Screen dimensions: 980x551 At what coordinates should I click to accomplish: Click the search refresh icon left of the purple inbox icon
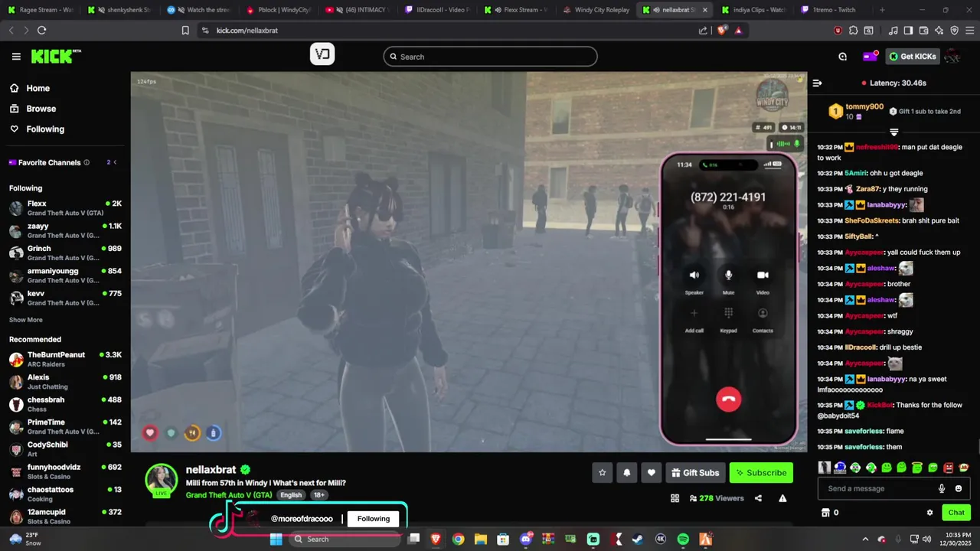(x=842, y=57)
